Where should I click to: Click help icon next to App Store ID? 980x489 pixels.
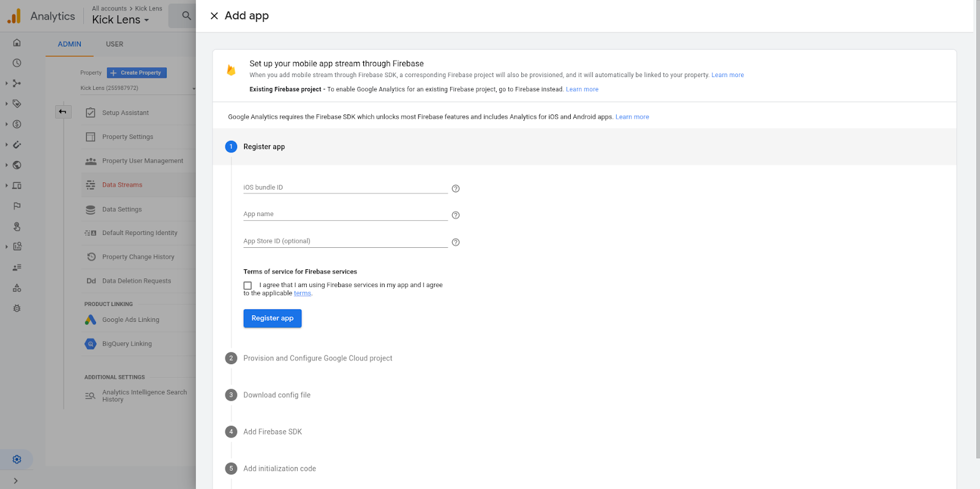pyautogui.click(x=456, y=242)
